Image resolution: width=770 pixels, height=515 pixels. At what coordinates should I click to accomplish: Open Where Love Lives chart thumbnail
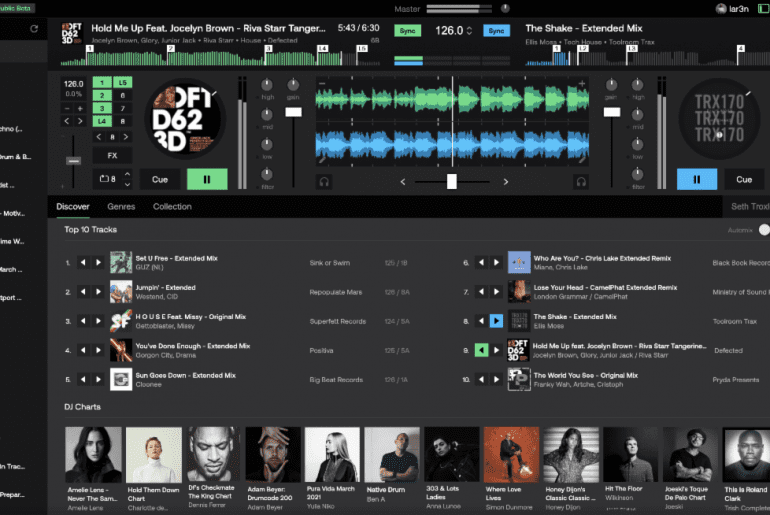click(511, 455)
